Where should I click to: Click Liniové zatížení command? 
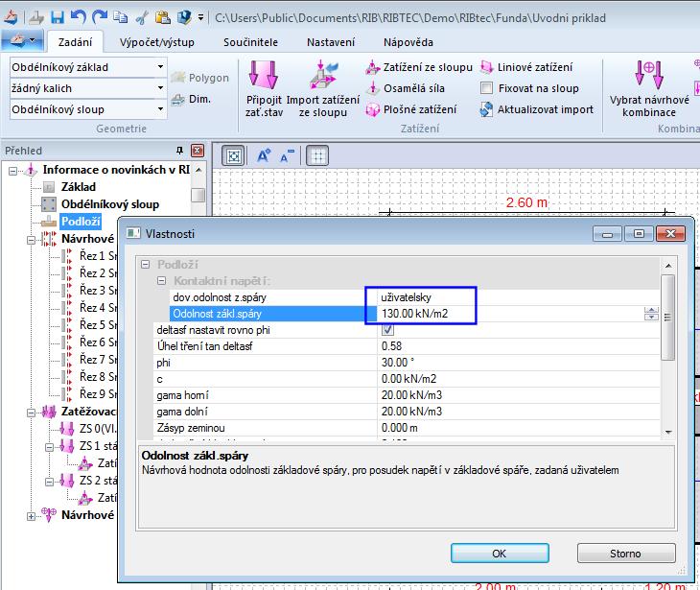point(525,67)
